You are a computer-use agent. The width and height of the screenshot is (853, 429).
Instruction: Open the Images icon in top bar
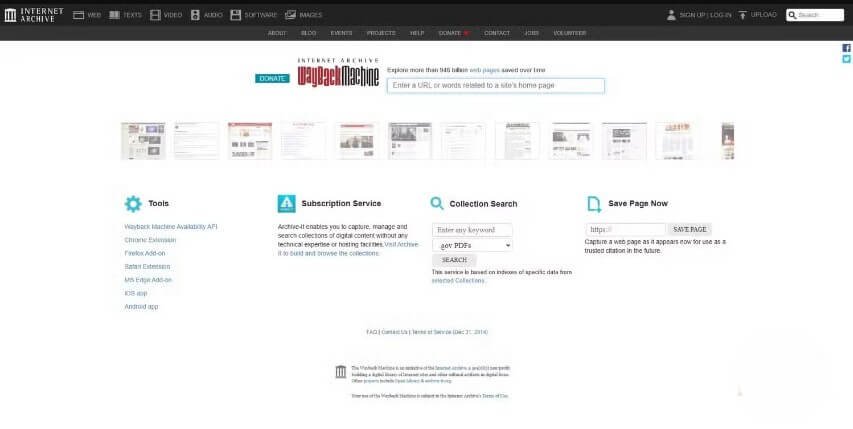(290, 15)
